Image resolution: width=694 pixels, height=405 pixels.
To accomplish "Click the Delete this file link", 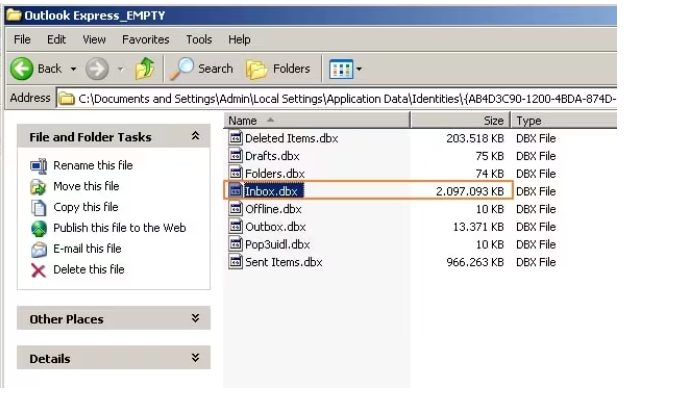I will 89,269.
